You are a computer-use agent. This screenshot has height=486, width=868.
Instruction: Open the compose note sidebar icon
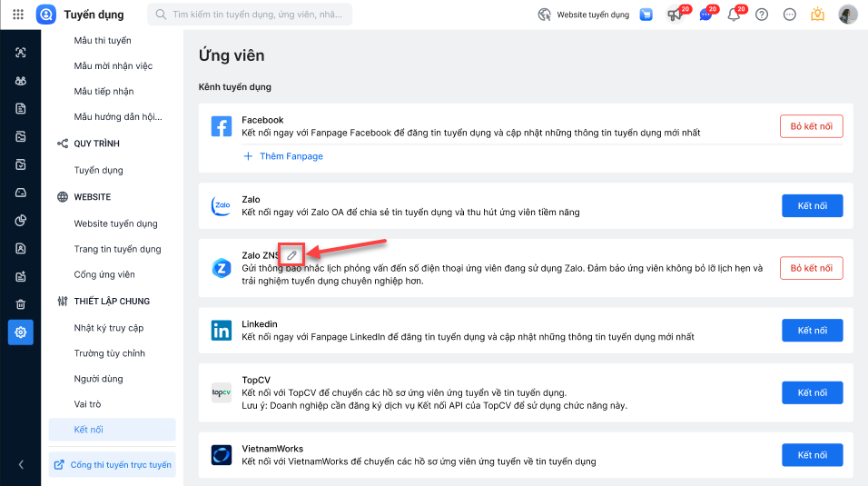21,276
